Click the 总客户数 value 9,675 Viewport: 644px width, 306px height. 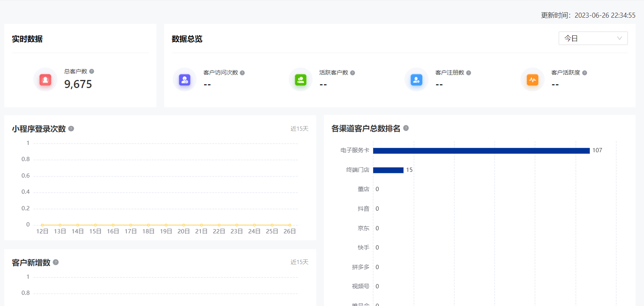tap(78, 84)
